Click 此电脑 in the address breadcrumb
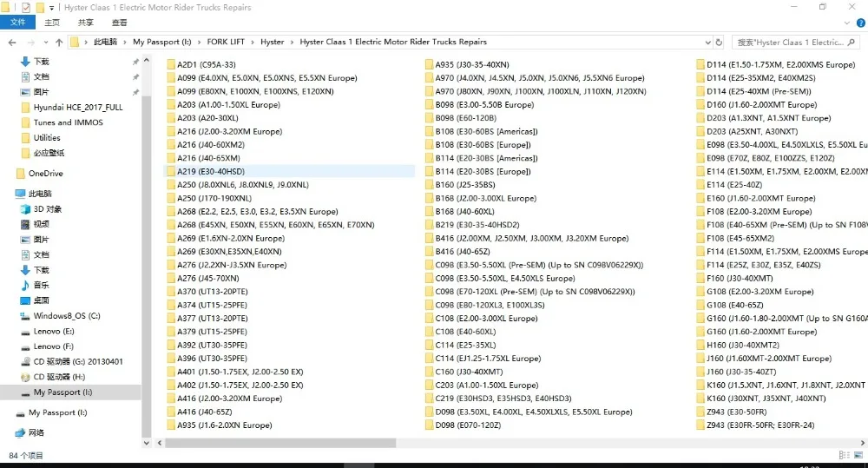This screenshot has height=468, width=868. click(x=105, y=42)
